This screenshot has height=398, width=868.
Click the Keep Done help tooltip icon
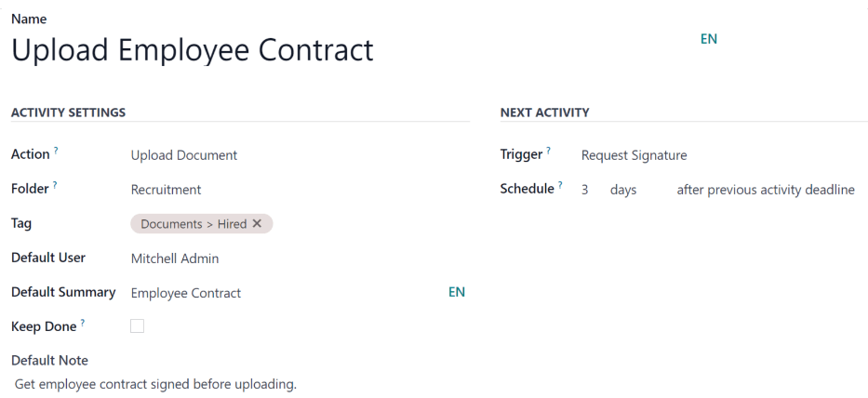pos(81,324)
